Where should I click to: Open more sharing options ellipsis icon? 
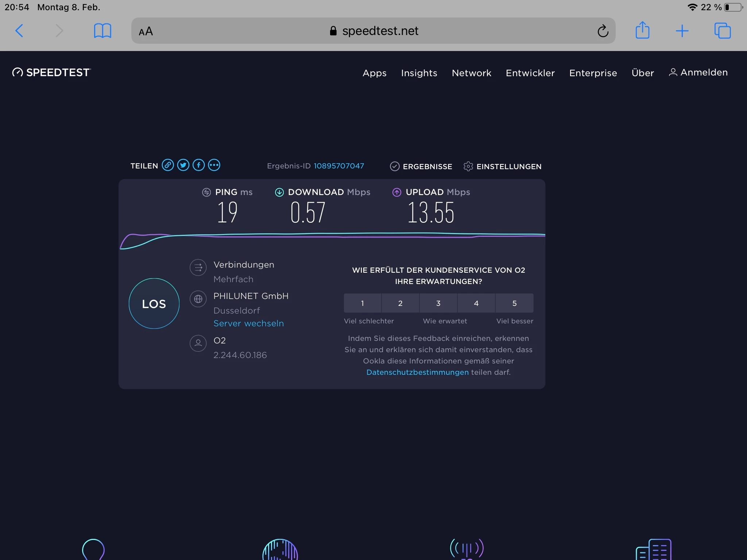tap(214, 165)
